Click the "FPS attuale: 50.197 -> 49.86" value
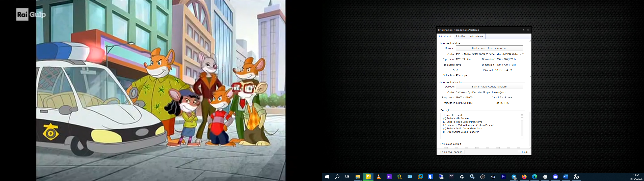This screenshot has width=644, height=181. click(x=497, y=70)
